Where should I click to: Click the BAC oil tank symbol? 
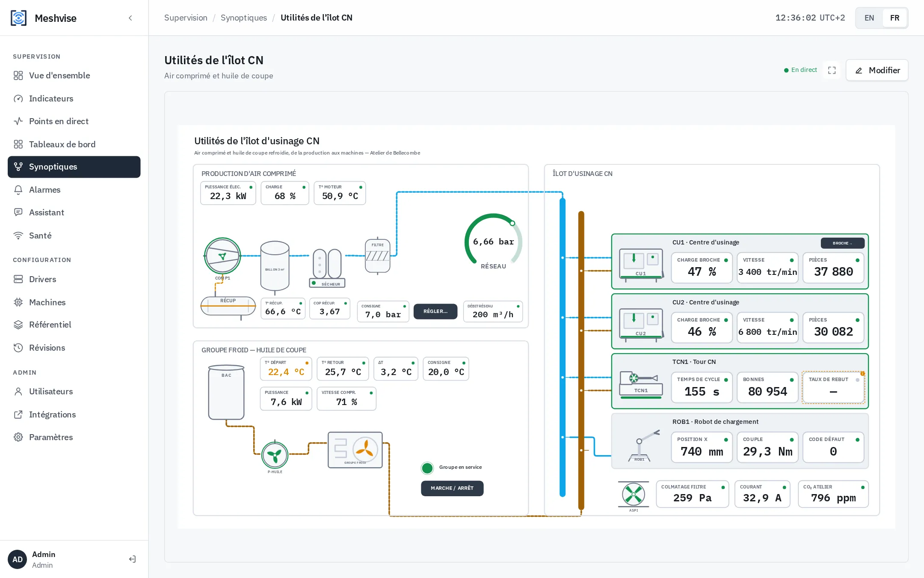pyautogui.click(x=226, y=392)
